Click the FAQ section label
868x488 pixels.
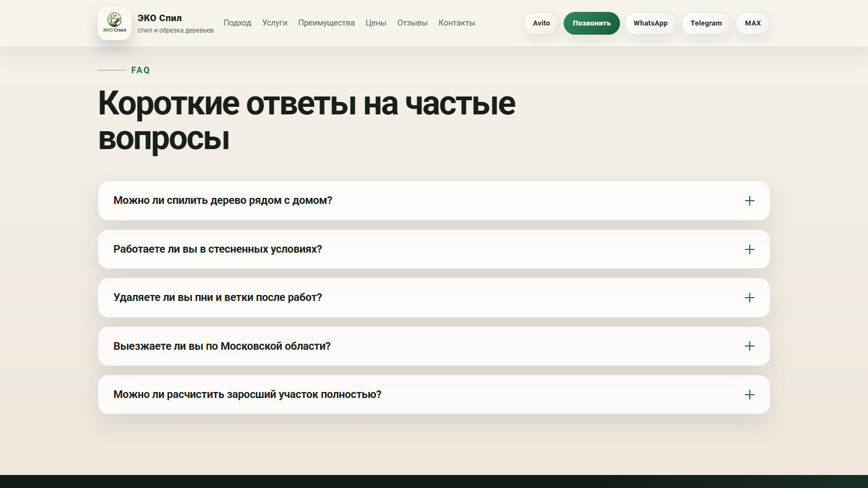[141, 70]
